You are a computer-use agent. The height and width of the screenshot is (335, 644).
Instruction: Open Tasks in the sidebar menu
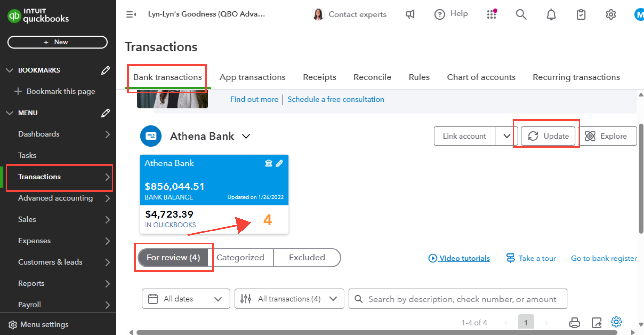[x=27, y=155]
